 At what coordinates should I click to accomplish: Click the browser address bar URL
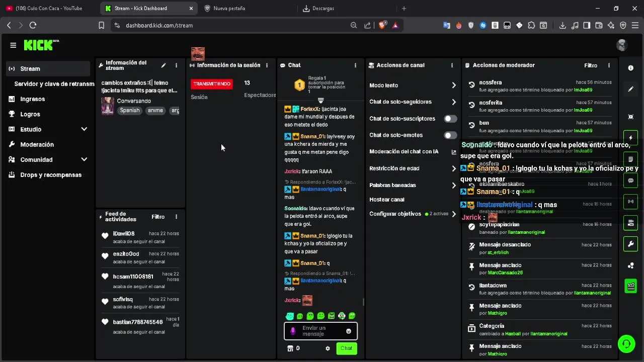coord(159,25)
